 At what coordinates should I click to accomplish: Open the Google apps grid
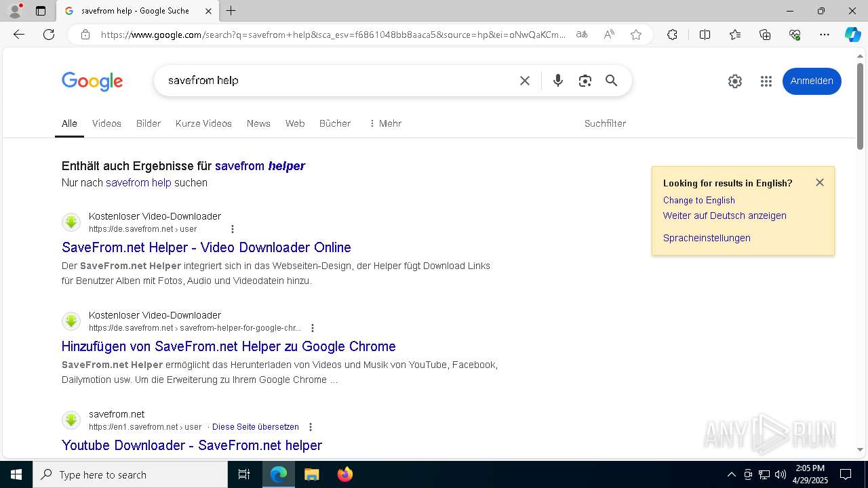click(766, 81)
